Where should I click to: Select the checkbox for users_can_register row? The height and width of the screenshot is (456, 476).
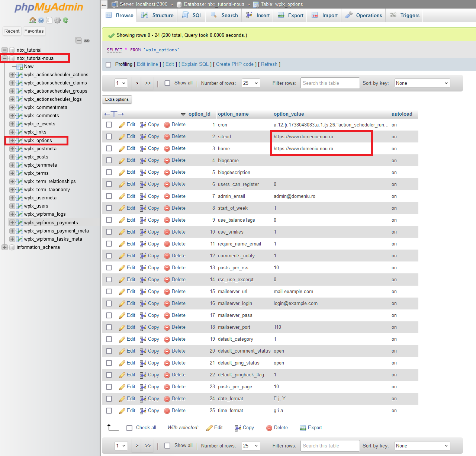109,184
